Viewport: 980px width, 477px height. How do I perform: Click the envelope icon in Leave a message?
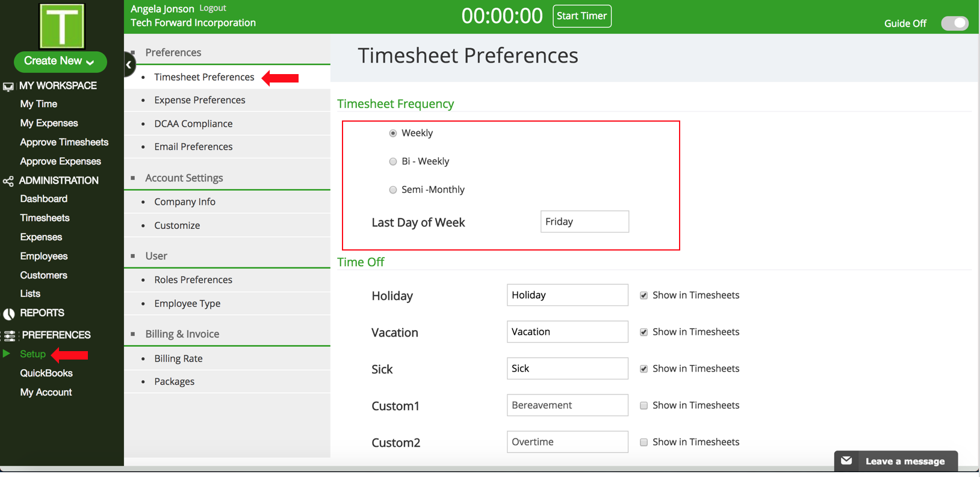(x=846, y=461)
